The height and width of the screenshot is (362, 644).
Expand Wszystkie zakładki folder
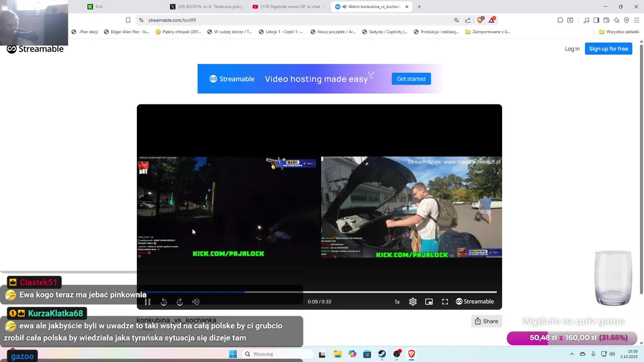pos(619,32)
